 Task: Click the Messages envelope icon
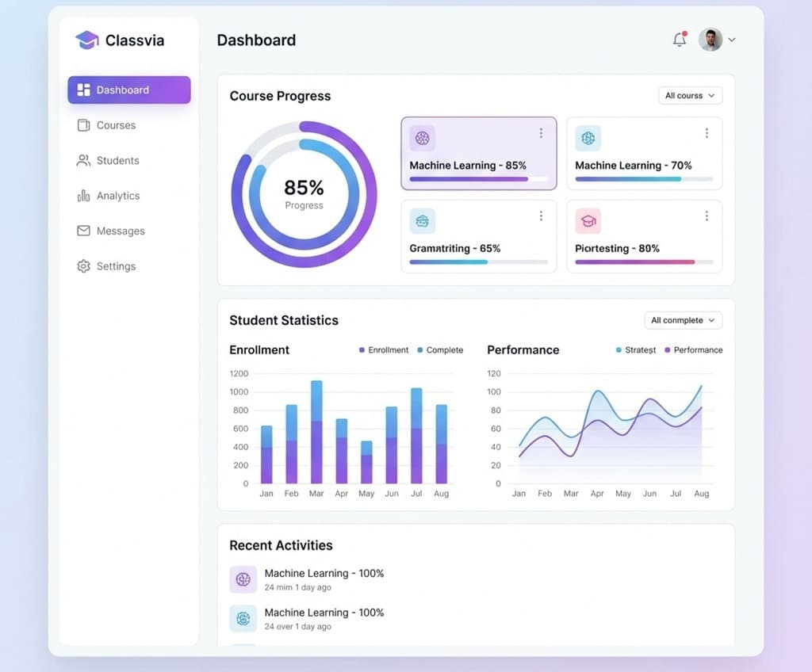tap(83, 231)
